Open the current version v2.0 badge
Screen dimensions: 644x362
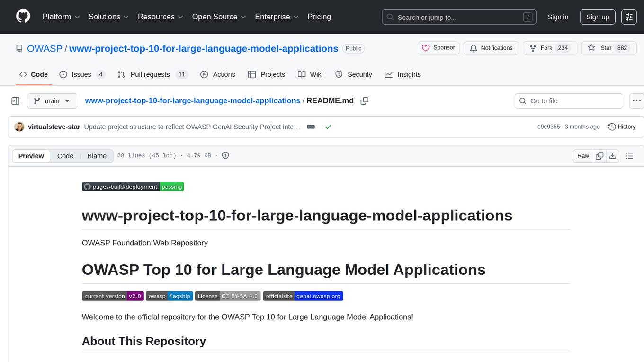[x=113, y=296]
